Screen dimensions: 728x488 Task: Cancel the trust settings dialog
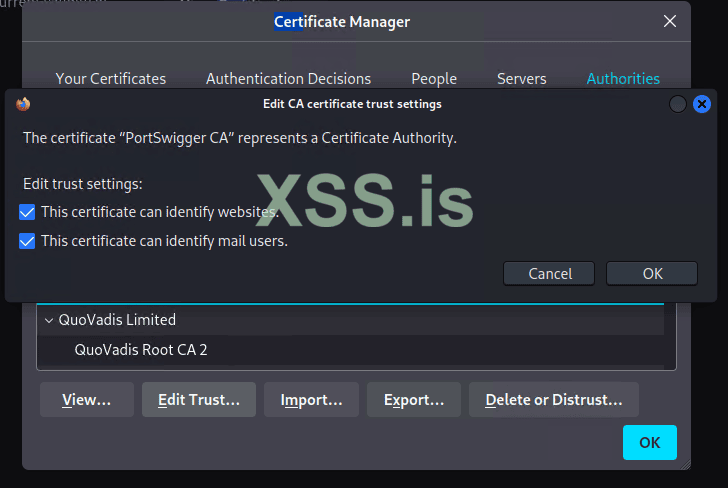click(x=550, y=273)
